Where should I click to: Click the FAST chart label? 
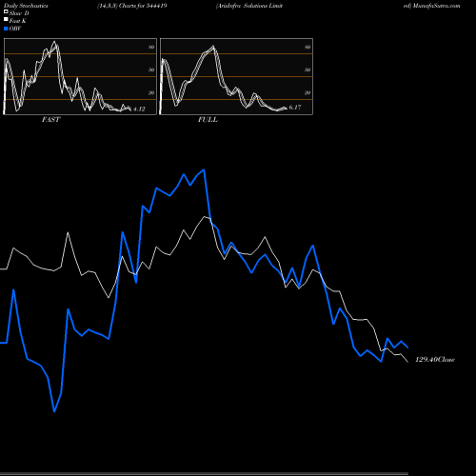tap(50, 120)
